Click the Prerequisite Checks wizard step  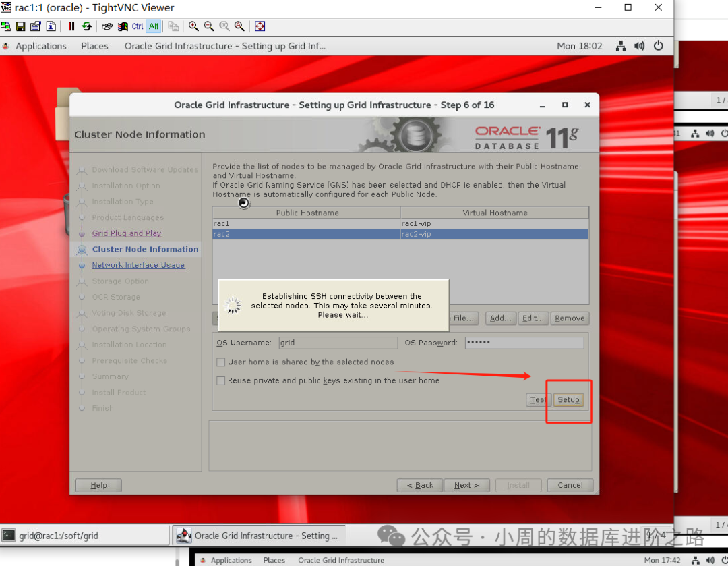click(x=129, y=361)
